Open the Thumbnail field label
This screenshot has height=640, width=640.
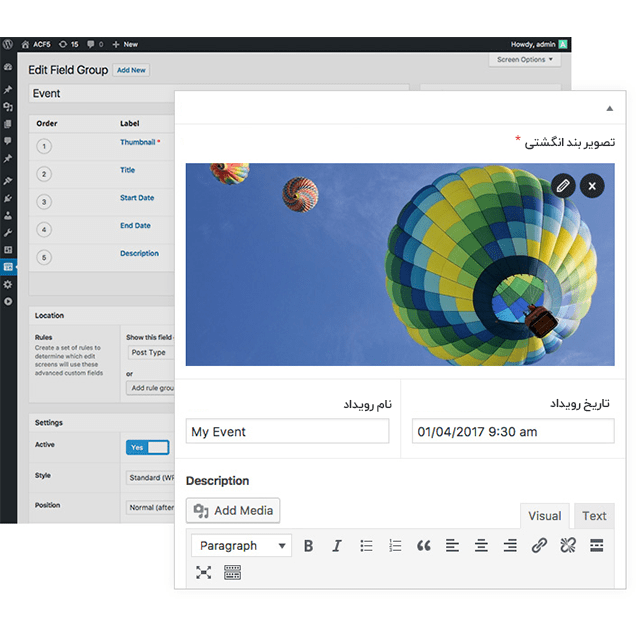(x=138, y=142)
